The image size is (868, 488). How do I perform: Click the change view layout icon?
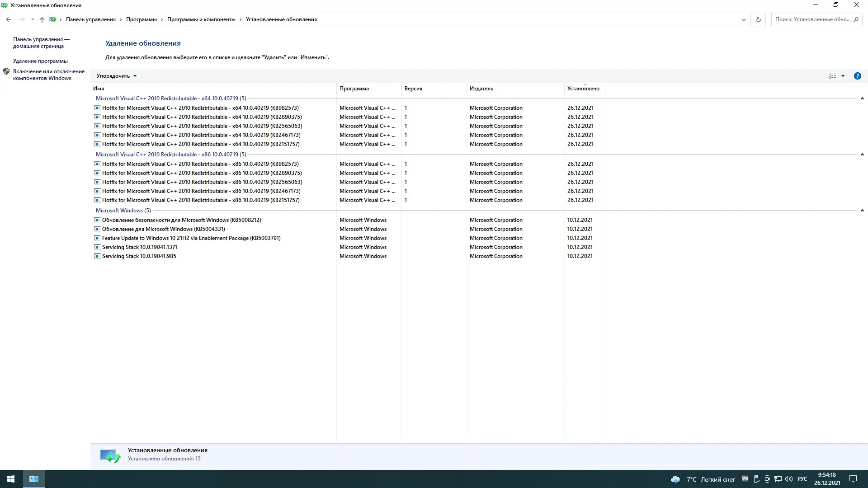point(832,76)
